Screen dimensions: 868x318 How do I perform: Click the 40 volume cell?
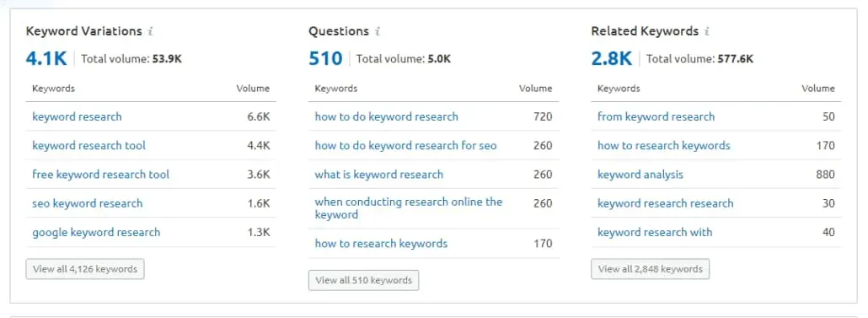click(x=828, y=232)
